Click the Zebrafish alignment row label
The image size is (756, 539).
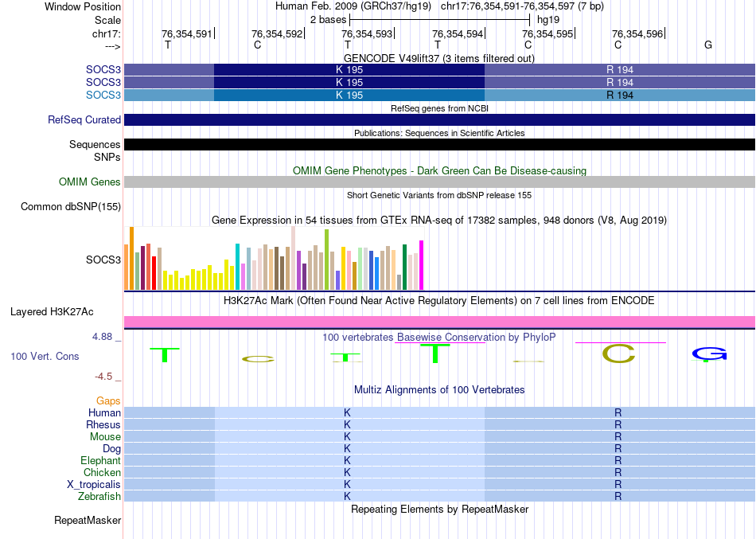[x=99, y=496]
